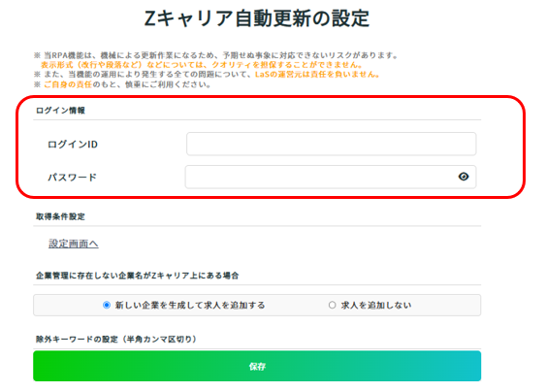Click the 除外キーワードの設定 section heading
546x392 pixels.
[116, 339]
